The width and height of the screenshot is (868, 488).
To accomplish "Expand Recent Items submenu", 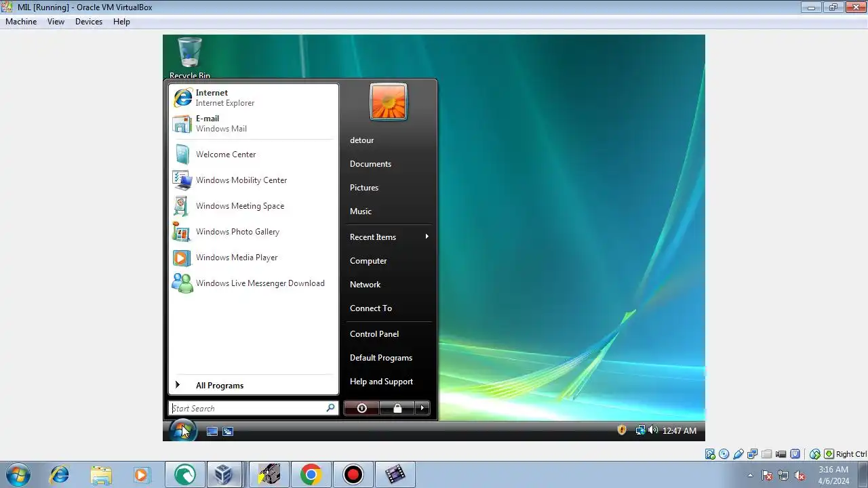I will coord(390,237).
